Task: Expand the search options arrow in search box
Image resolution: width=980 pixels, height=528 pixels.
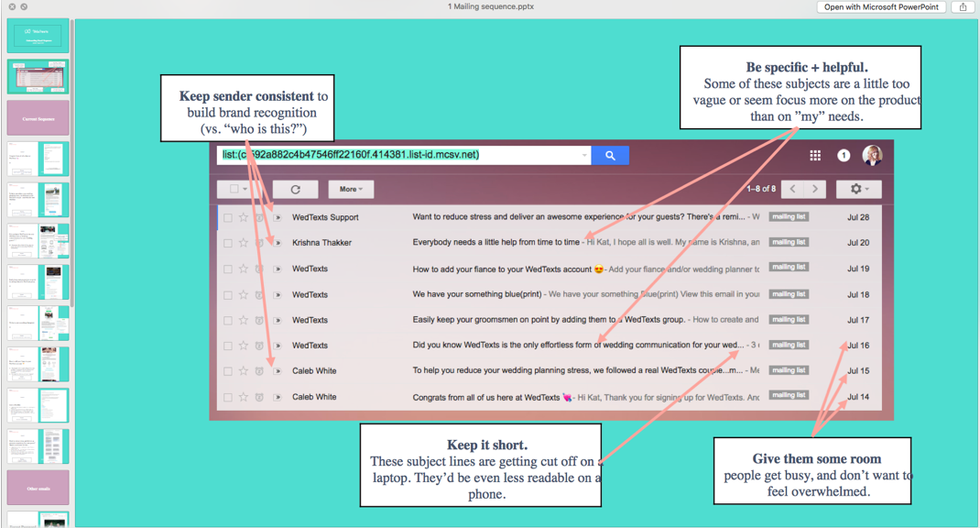Action: pos(584,155)
